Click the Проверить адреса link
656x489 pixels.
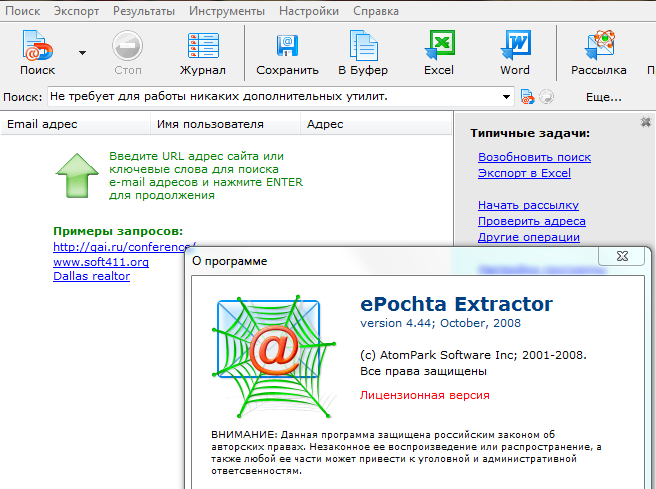click(x=532, y=221)
